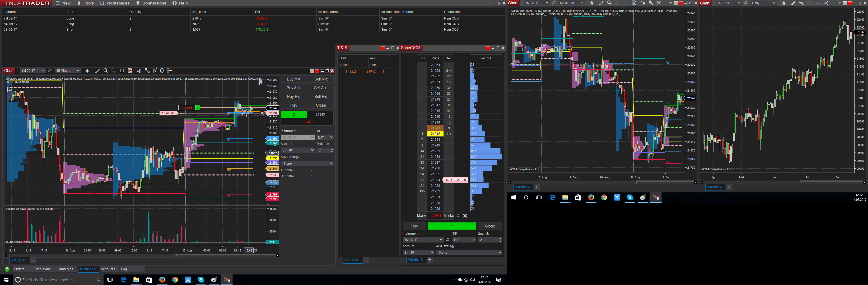Click 15 Minute chart horizontal scrollbar

tap(226, 255)
